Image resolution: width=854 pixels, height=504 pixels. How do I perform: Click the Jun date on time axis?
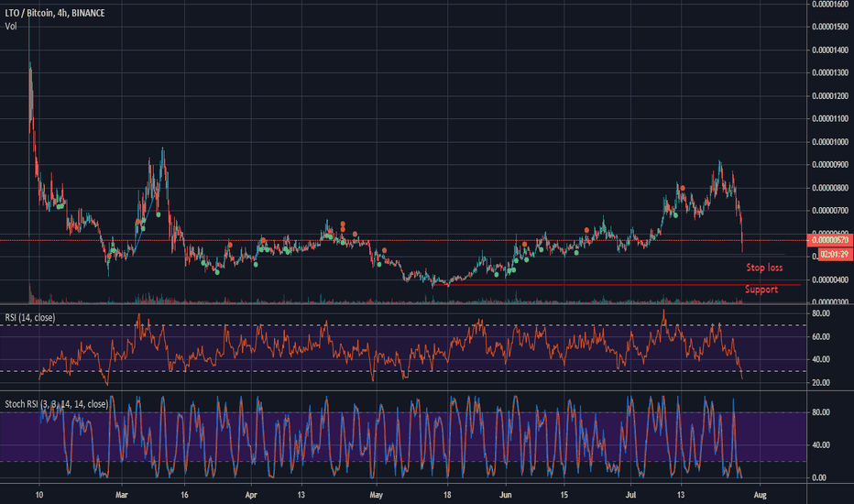pos(506,495)
